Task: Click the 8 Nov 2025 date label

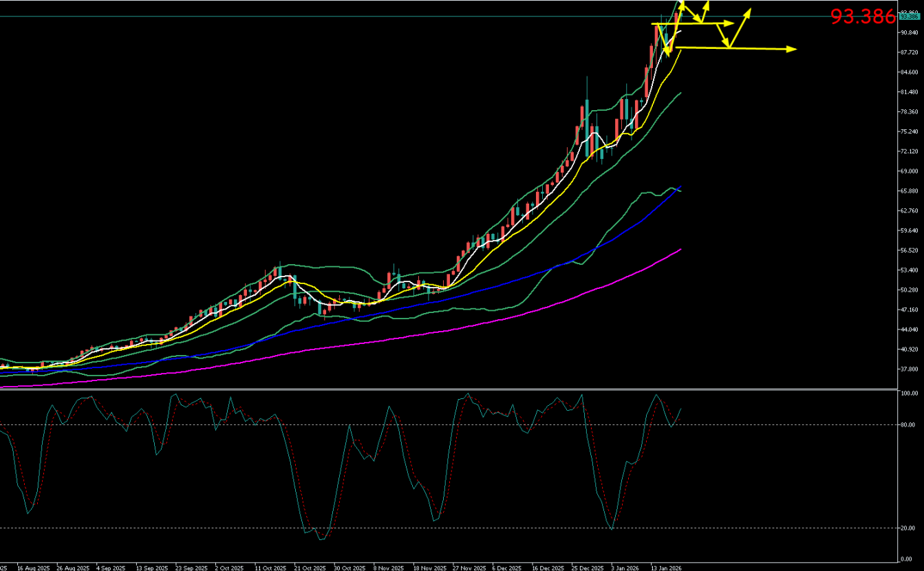Action: [388, 568]
